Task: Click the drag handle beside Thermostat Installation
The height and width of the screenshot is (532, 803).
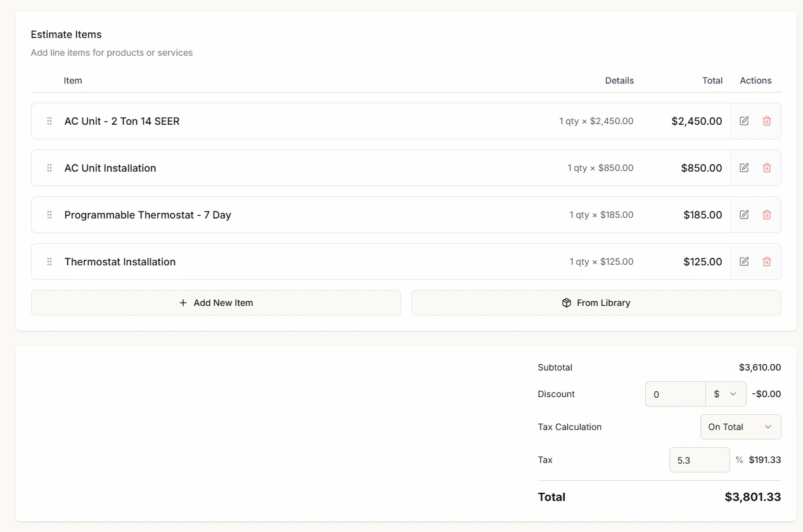Action: pyautogui.click(x=49, y=262)
